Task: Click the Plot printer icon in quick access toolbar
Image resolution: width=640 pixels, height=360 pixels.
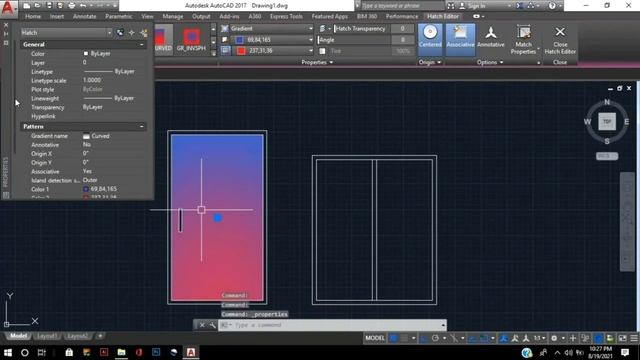Action: 72,6
